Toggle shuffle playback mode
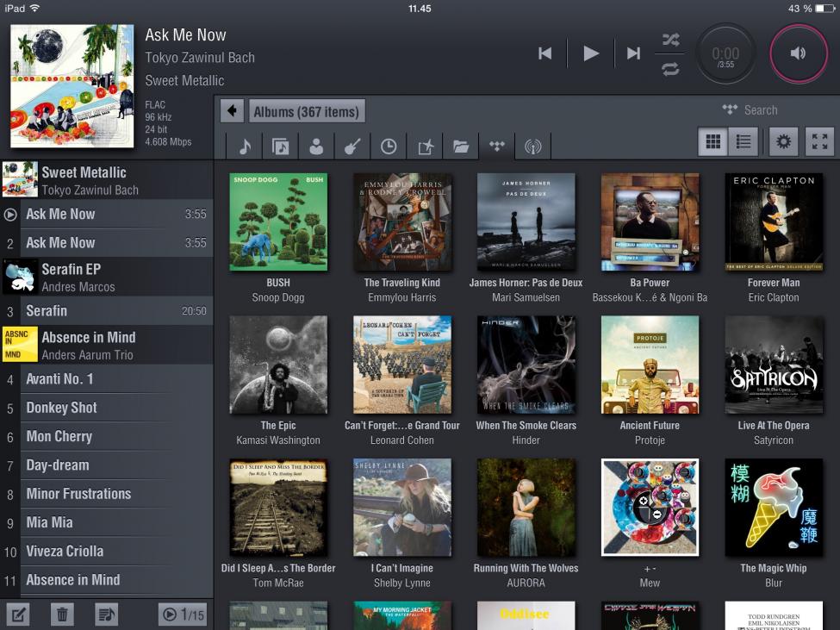This screenshot has width=840, height=630. (670, 40)
